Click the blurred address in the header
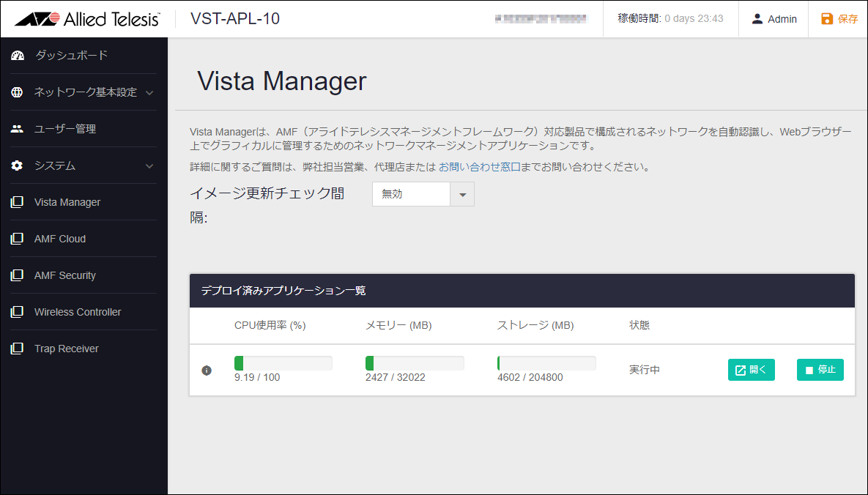The image size is (868, 495). point(541,19)
